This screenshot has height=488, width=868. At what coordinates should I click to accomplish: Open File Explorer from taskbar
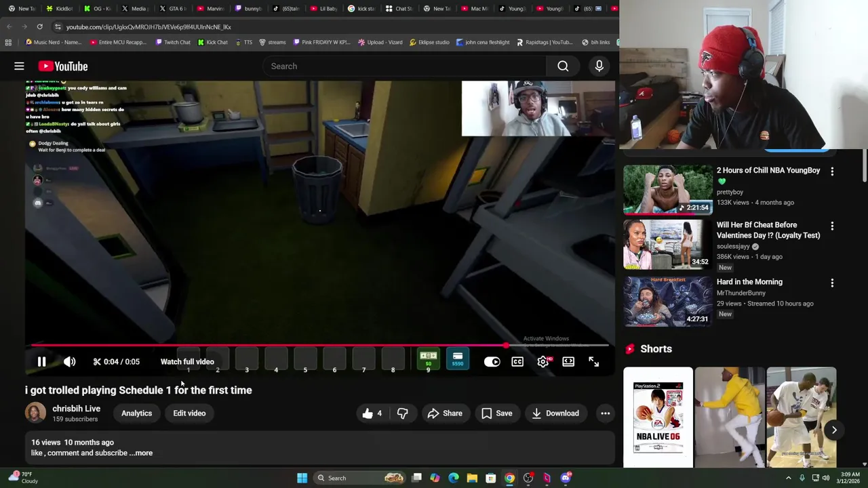[472, 478]
